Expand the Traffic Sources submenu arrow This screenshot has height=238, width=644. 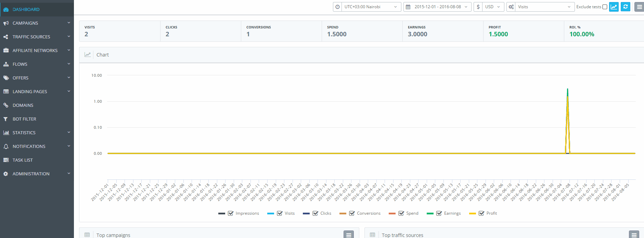pos(69,37)
